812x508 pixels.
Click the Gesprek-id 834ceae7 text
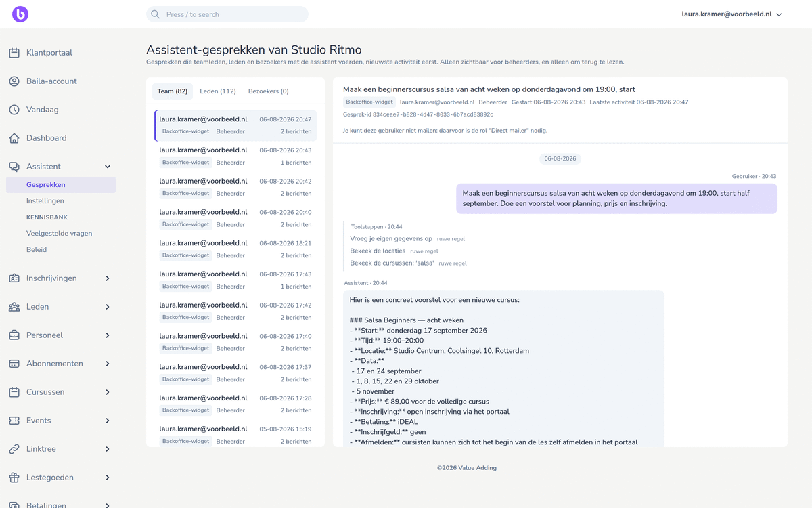(418, 114)
